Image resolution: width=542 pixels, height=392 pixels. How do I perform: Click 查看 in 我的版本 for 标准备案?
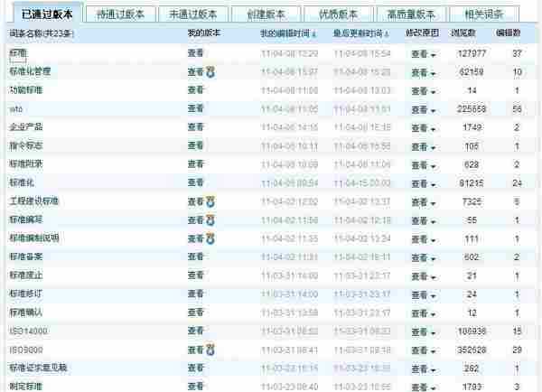tap(195, 257)
